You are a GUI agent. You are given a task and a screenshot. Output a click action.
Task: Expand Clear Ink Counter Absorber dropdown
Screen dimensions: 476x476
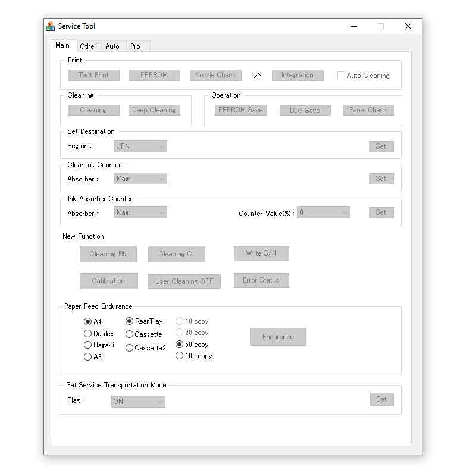[x=140, y=178]
